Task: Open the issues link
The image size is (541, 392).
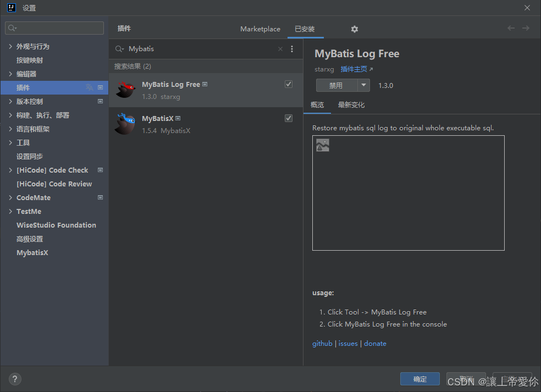Action: [x=348, y=344]
